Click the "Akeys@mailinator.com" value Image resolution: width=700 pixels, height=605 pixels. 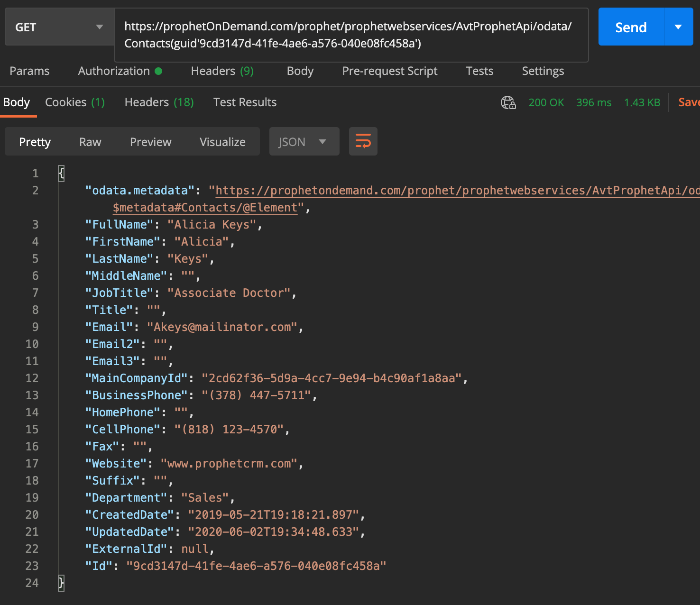coord(222,327)
